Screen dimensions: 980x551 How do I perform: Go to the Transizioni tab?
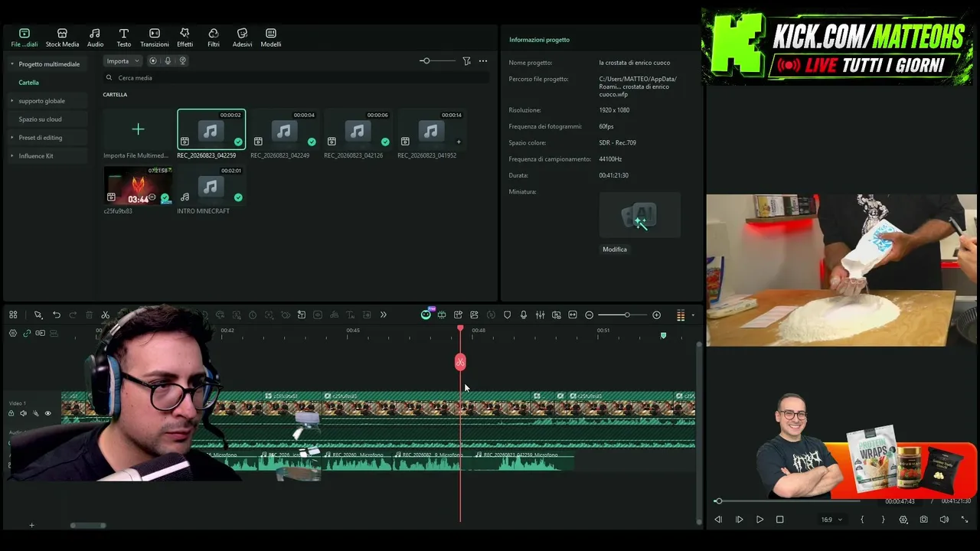[x=155, y=37]
